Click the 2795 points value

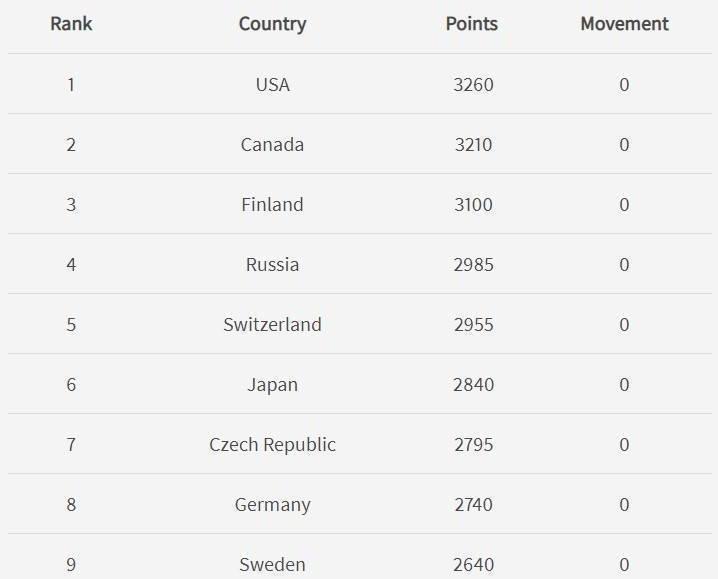pyautogui.click(x=473, y=445)
